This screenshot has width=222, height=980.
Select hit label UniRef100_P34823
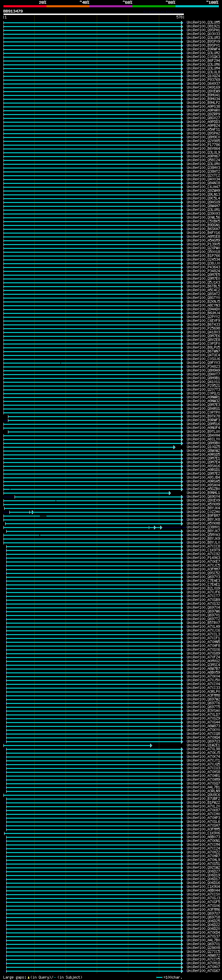pos(203,367)
